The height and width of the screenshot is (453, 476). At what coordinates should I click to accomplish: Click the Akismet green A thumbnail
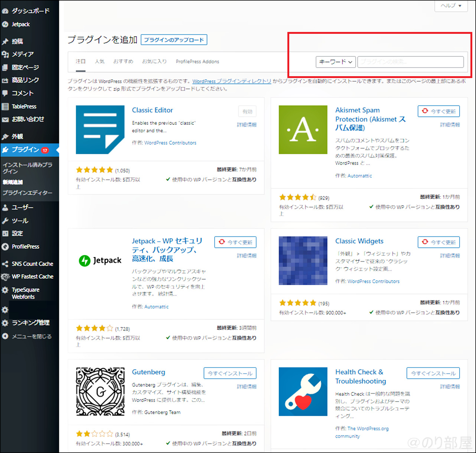point(303,130)
